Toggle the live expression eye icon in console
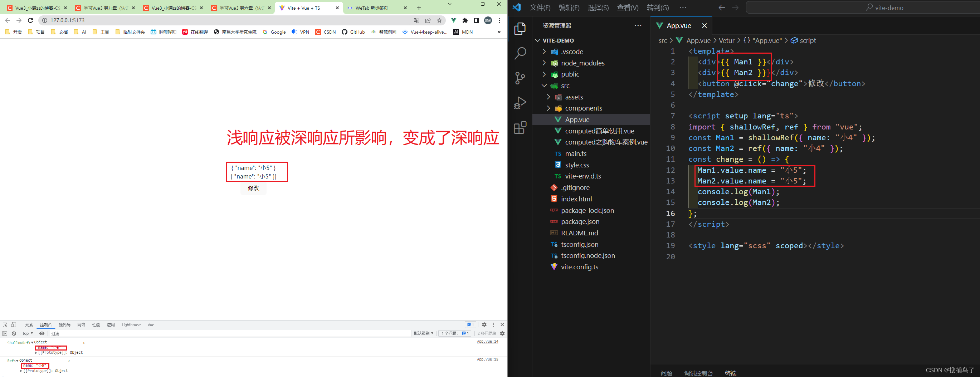Image resolution: width=980 pixels, height=377 pixels. point(42,333)
